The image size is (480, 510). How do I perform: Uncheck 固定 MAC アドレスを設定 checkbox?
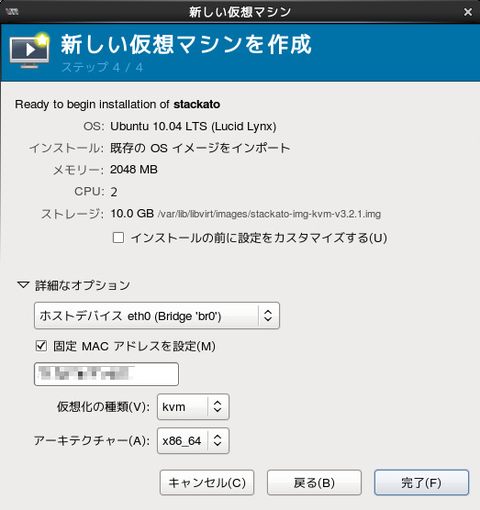(x=41, y=346)
